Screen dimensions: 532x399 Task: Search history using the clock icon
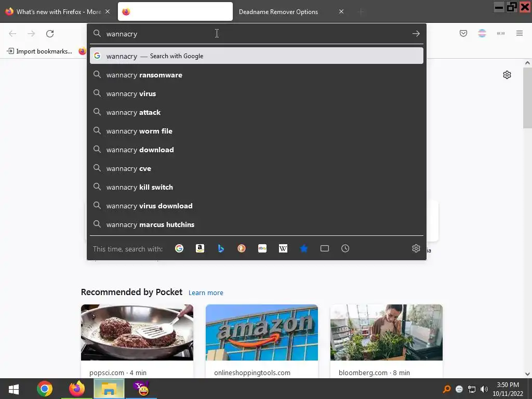(345, 248)
